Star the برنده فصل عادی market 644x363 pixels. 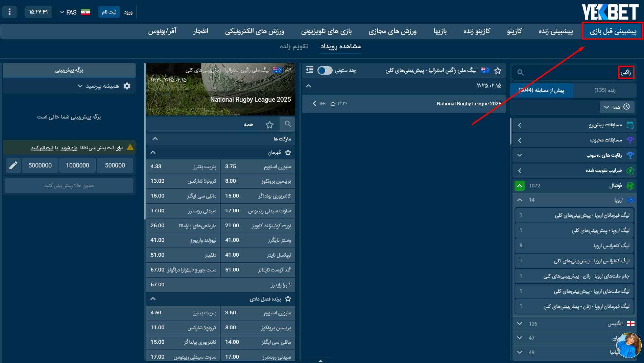tap(288, 299)
